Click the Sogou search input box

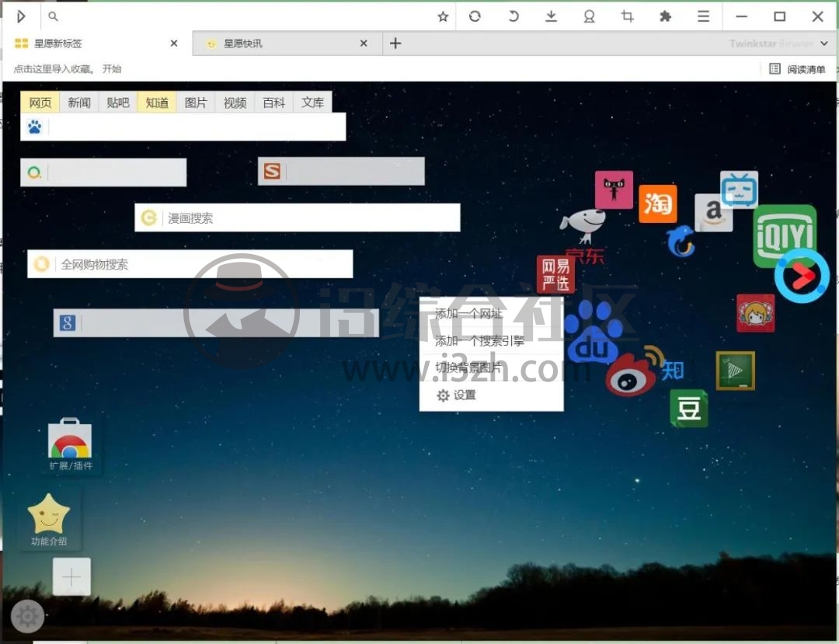point(341,171)
